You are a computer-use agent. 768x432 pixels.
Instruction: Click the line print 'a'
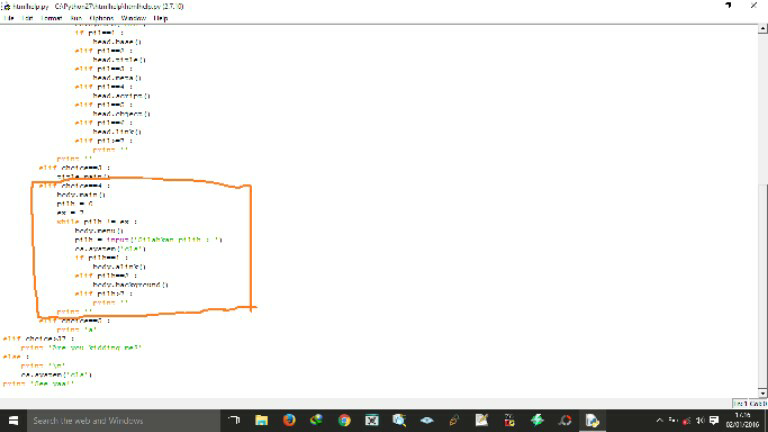pyautogui.click(x=77, y=330)
